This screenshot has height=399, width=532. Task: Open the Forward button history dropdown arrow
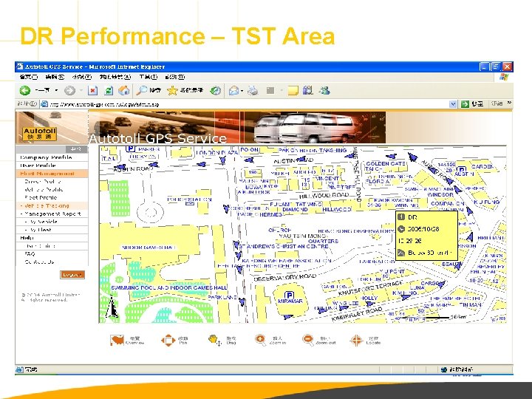pos(81,91)
